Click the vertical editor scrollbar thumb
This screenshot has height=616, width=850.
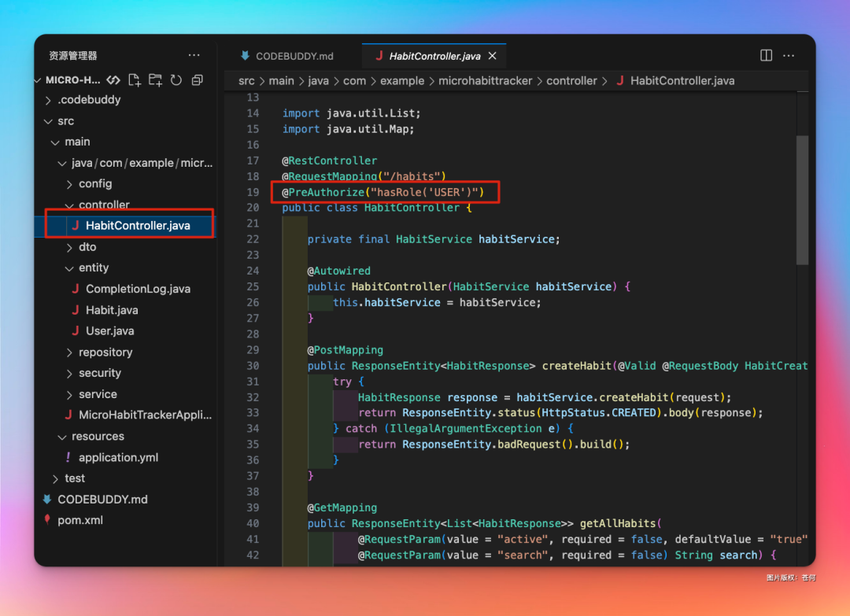tap(802, 200)
